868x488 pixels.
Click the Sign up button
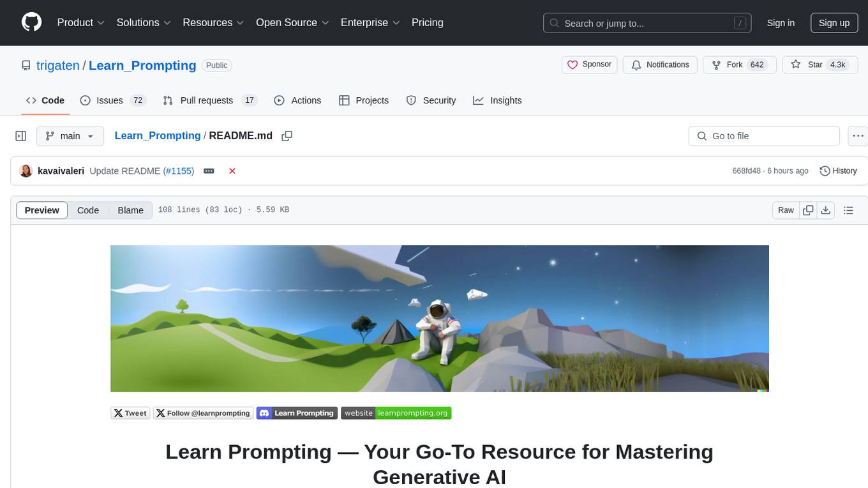pyautogui.click(x=834, y=23)
